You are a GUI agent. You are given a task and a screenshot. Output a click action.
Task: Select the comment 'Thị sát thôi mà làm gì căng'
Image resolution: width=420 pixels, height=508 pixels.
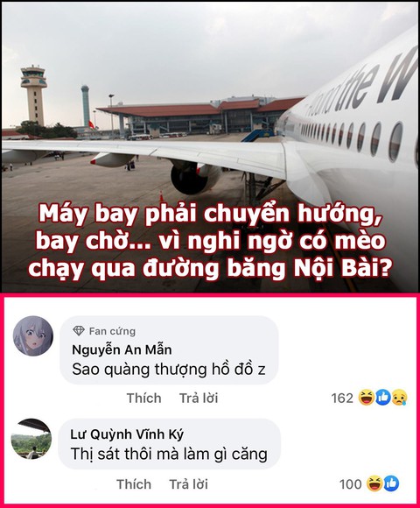coord(169,454)
